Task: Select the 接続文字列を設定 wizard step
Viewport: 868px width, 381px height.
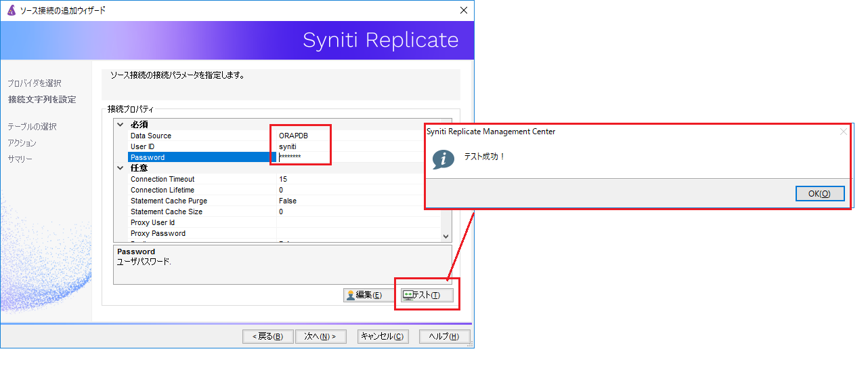Action: point(42,100)
